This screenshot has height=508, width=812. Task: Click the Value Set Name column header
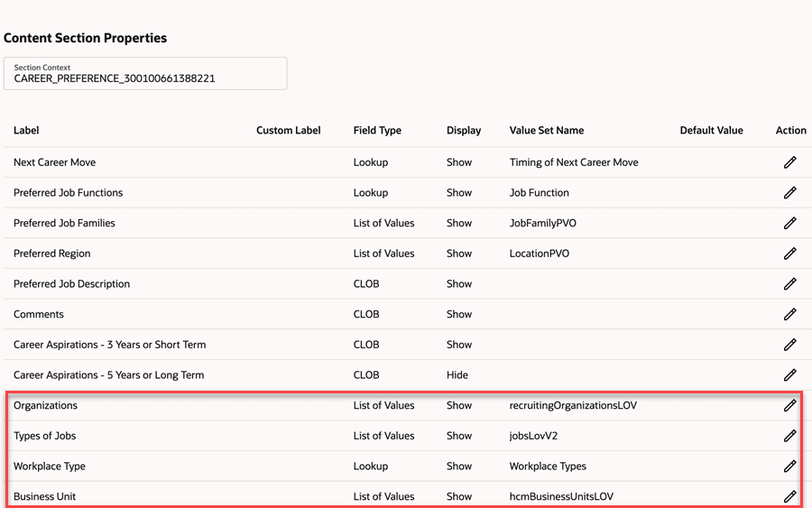point(547,131)
